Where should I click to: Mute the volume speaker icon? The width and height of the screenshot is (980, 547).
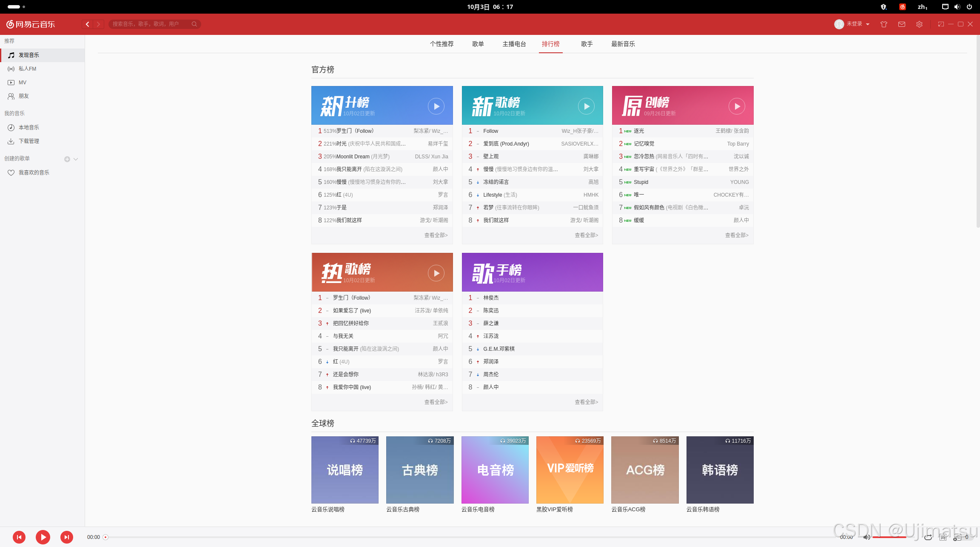click(866, 537)
